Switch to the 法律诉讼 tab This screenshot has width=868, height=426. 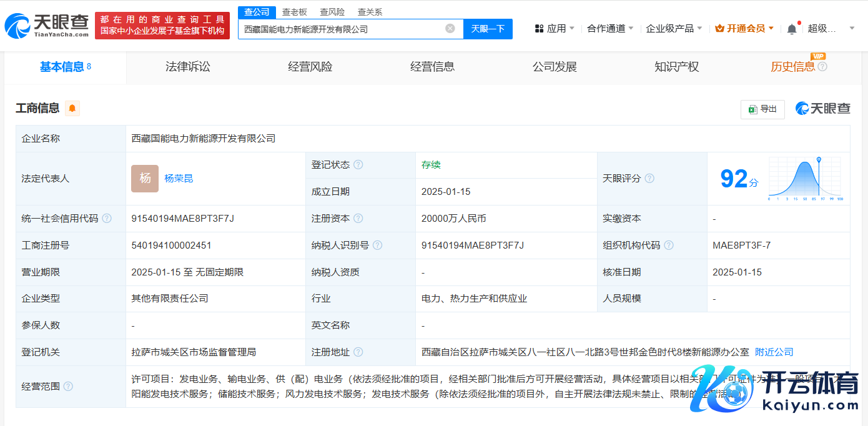(188, 67)
